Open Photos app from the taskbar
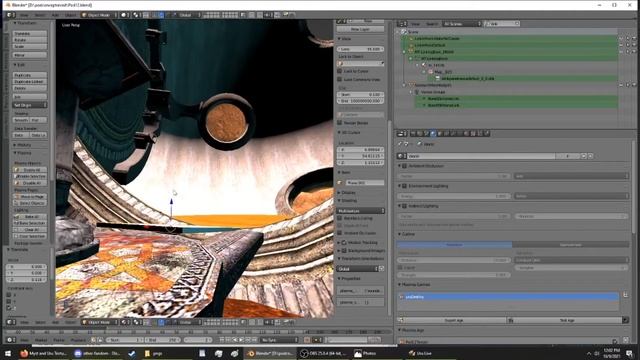 click(365, 353)
